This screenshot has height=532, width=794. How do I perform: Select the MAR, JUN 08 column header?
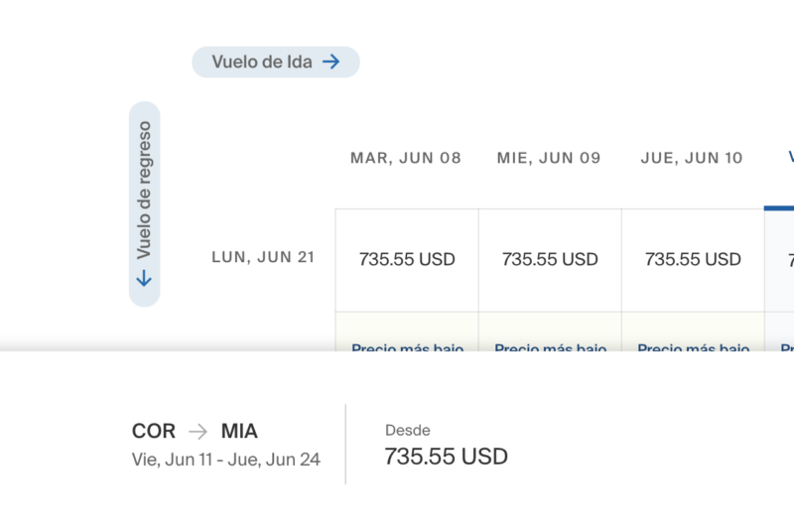(406, 158)
